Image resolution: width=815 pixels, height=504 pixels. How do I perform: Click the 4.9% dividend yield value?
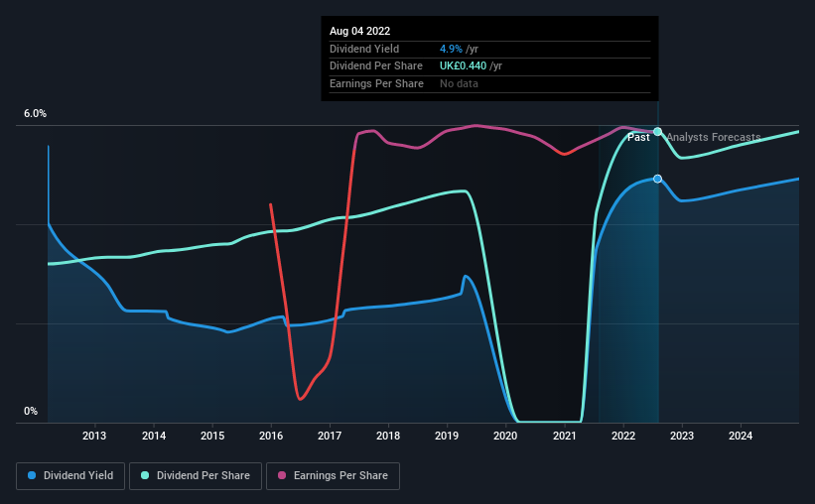pyautogui.click(x=451, y=49)
